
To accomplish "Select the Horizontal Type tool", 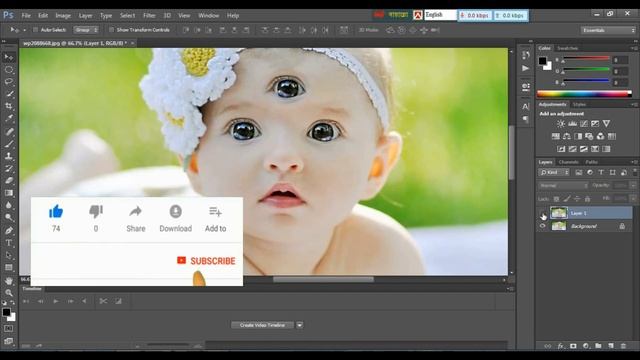I will [x=9, y=243].
